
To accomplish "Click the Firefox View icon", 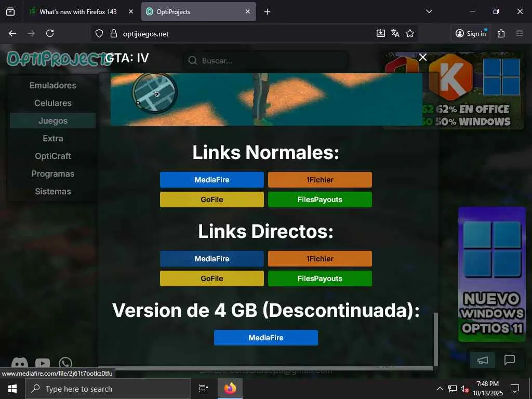I will click(x=10, y=11).
